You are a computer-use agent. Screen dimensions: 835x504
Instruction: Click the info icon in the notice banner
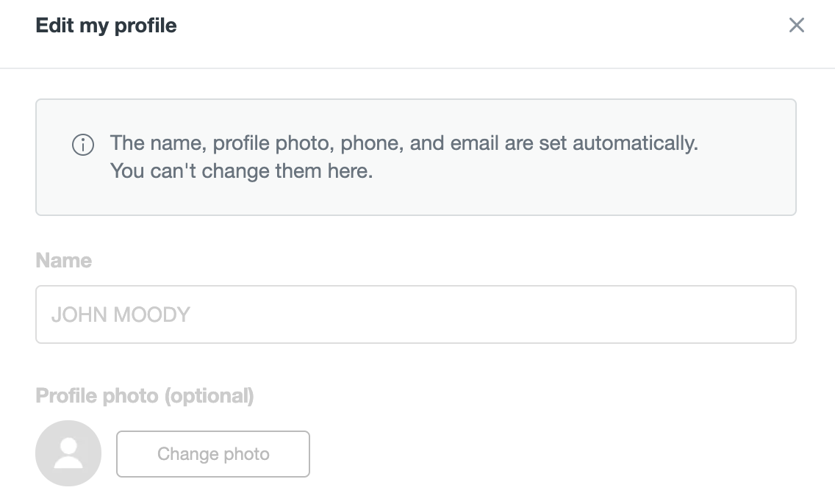(83, 145)
